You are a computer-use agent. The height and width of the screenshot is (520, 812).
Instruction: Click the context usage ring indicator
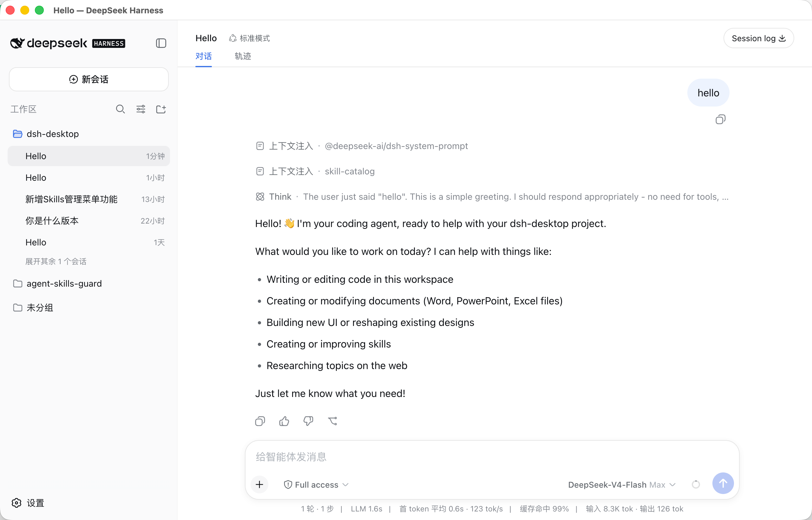696,484
